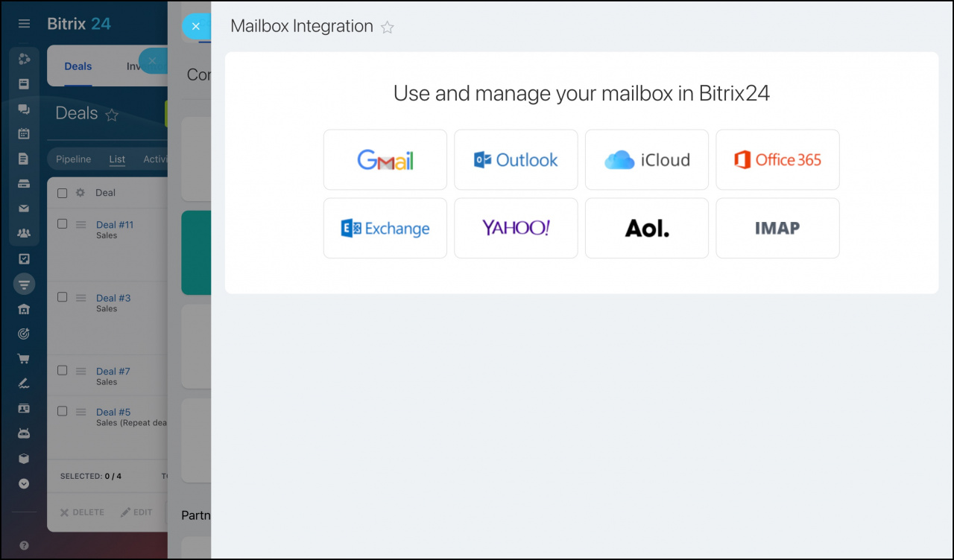Open the Deal #11 link
954x560 pixels.
coord(115,225)
